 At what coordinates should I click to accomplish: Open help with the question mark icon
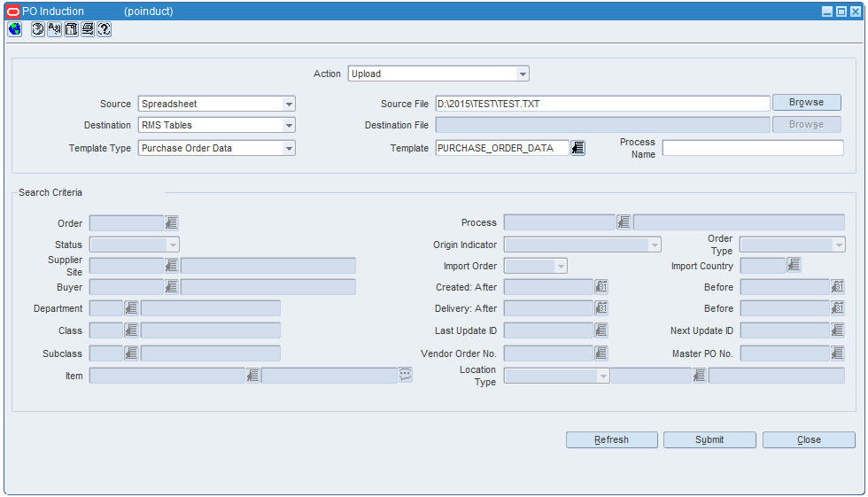click(x=105, y=29)
